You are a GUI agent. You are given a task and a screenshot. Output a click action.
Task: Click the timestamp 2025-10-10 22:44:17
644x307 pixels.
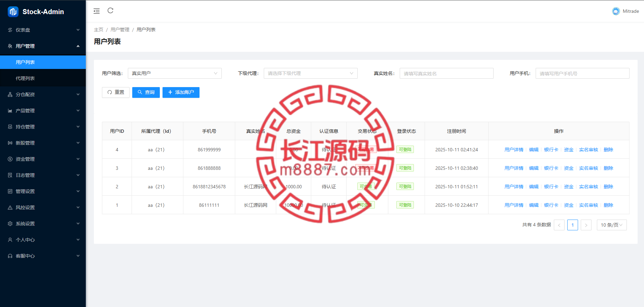(x=457, y=205)
